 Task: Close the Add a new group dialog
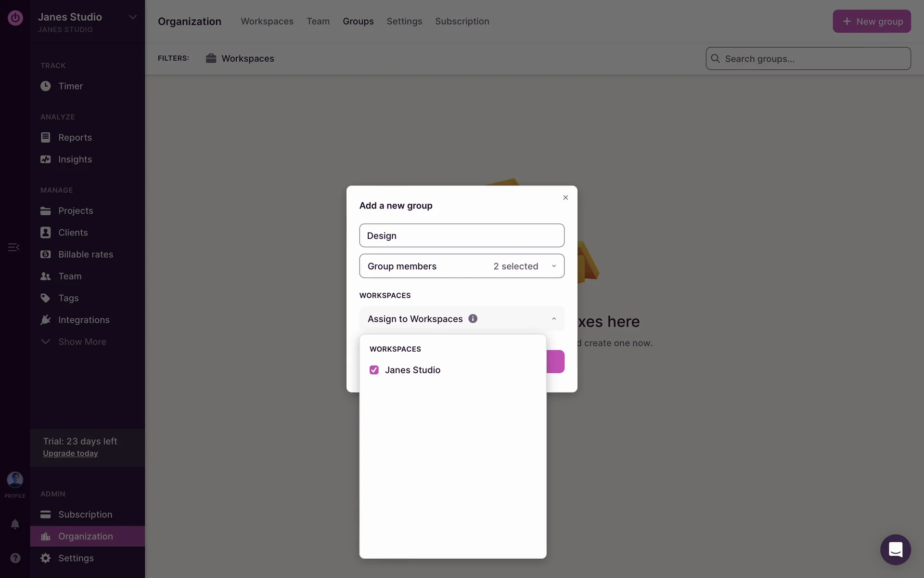[565, 197]
